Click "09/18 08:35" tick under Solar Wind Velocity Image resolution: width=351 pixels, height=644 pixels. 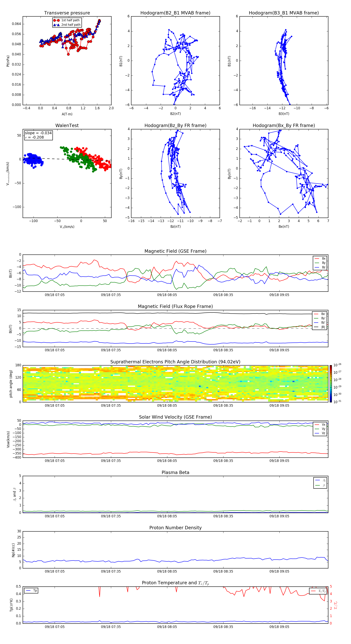[x=223, y=461]
